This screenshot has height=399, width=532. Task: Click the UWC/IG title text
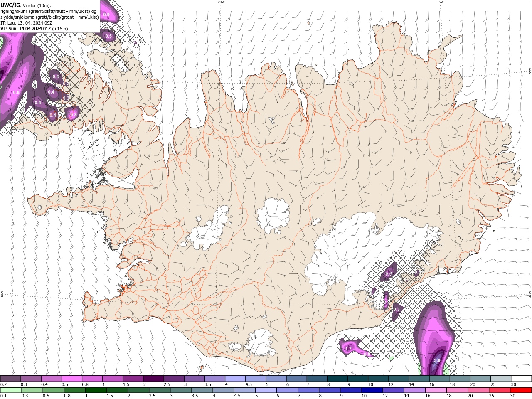pos(10,5)
